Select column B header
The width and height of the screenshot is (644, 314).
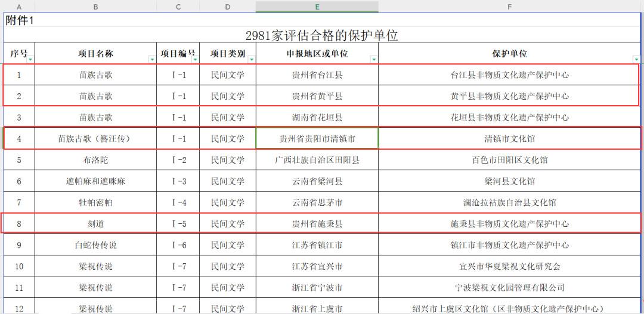pos(95,7)
